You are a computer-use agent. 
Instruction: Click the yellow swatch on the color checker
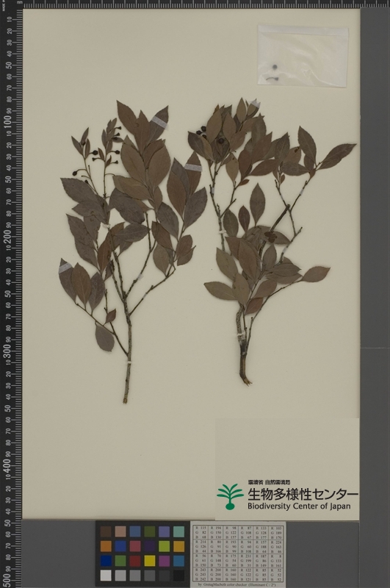(150, 561)
